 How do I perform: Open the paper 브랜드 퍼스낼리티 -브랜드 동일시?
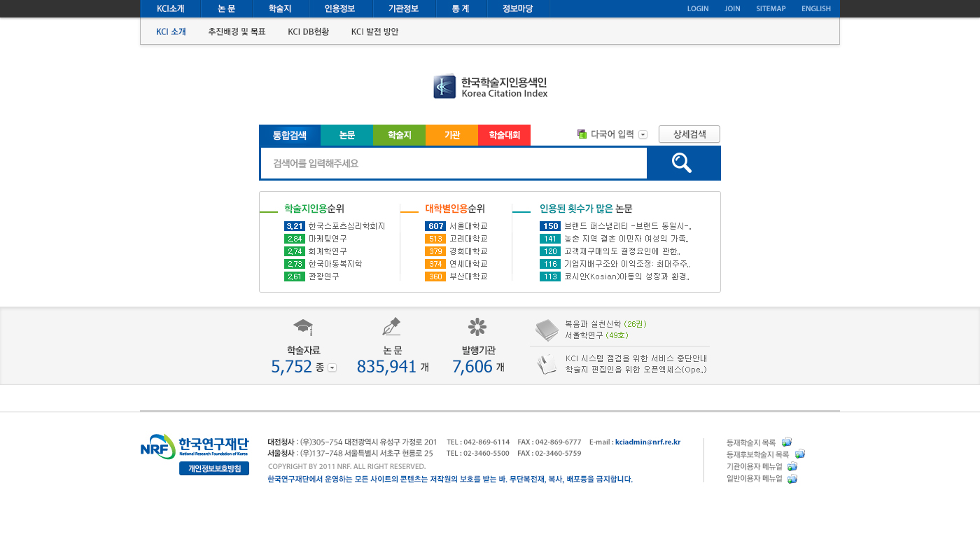coord(628,226)
